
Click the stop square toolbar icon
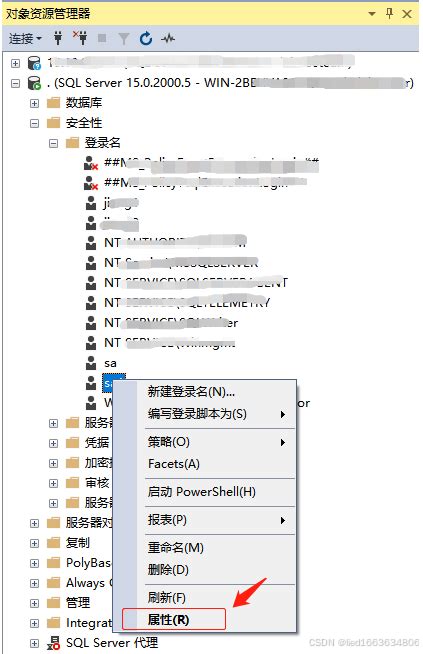pyautogui.click(x=102, y=39)
